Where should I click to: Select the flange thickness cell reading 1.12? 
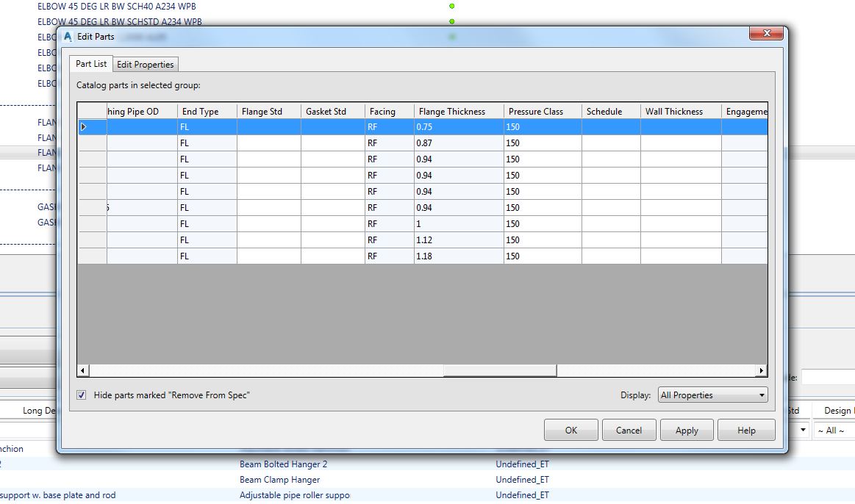pyautogui.click(x=459, y=240)
